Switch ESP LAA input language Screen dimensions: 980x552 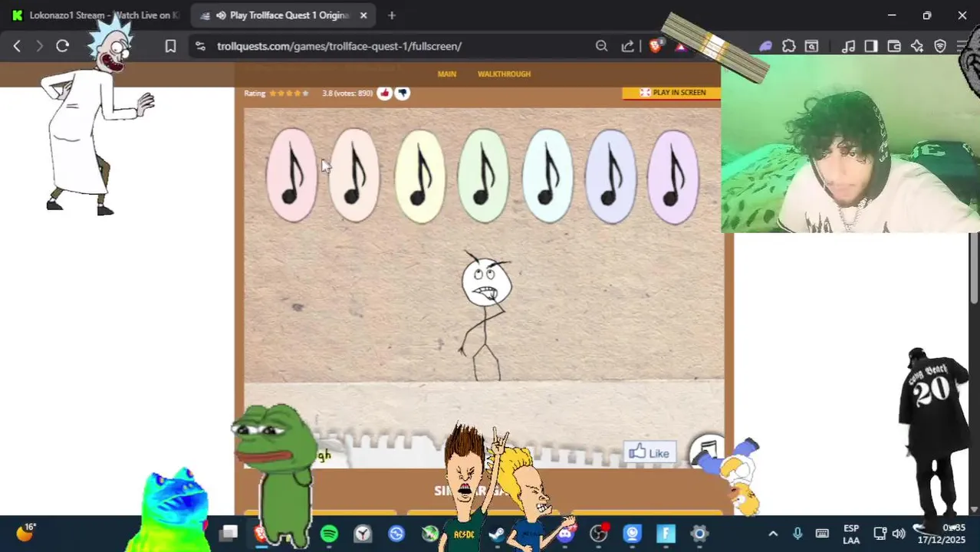click(x=851, y=534)
